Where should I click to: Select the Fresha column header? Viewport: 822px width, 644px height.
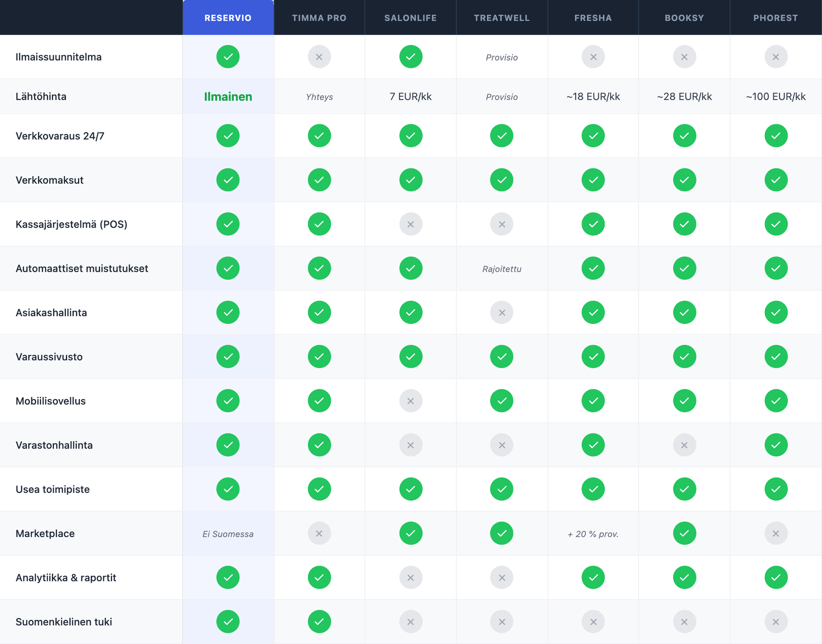593,18
